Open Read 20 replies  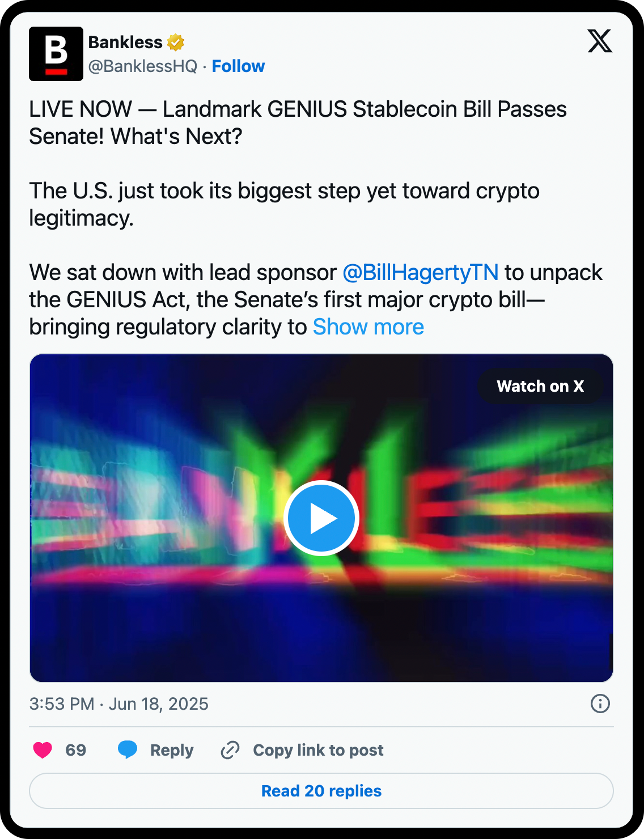(321, 791)
